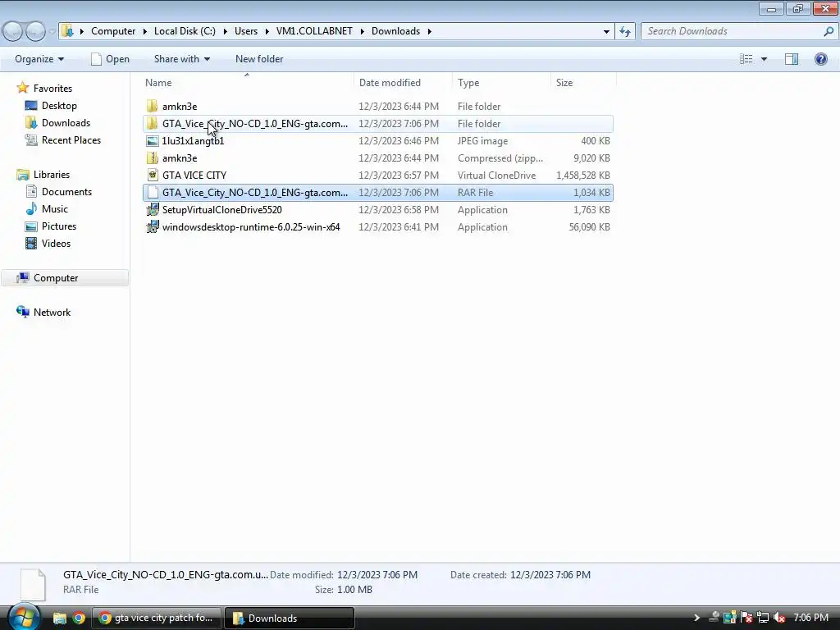Open the address bar history dropdown arrow
840x630 pixels.
pyautogui.click(x=606, y=31)
